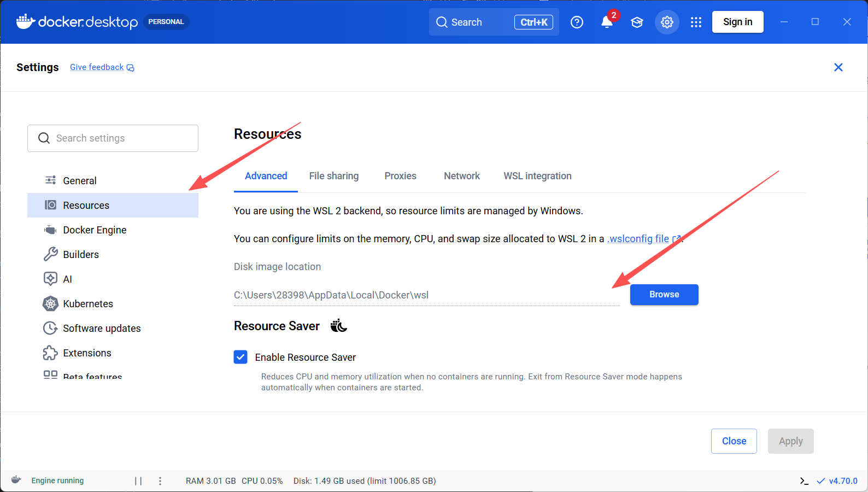Open the WSL integration tab

[537, 176]
